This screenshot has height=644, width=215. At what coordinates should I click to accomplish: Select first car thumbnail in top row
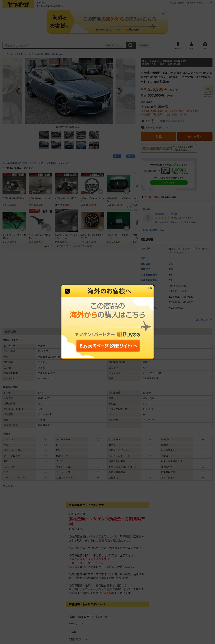[44, 135]
